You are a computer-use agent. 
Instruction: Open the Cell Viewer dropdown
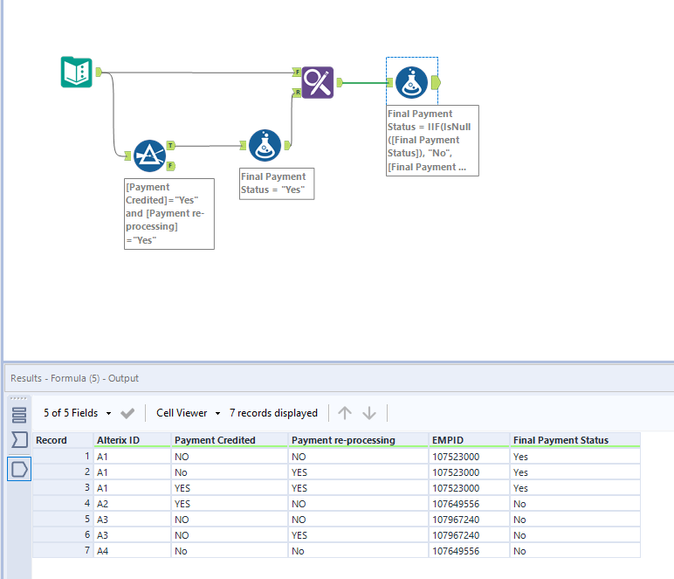pyautogui.click(x=188, y=413)
